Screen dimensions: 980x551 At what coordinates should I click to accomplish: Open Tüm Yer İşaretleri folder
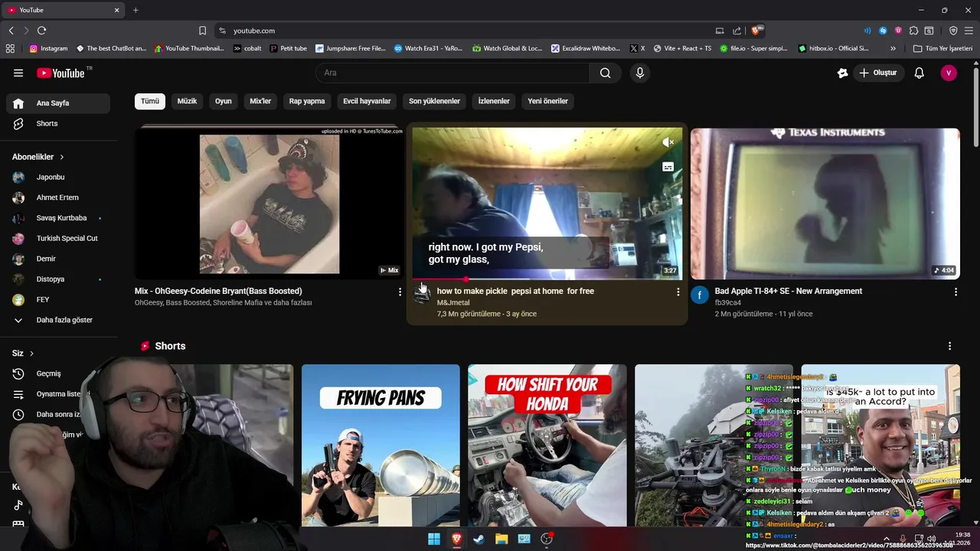coord(942,48)
